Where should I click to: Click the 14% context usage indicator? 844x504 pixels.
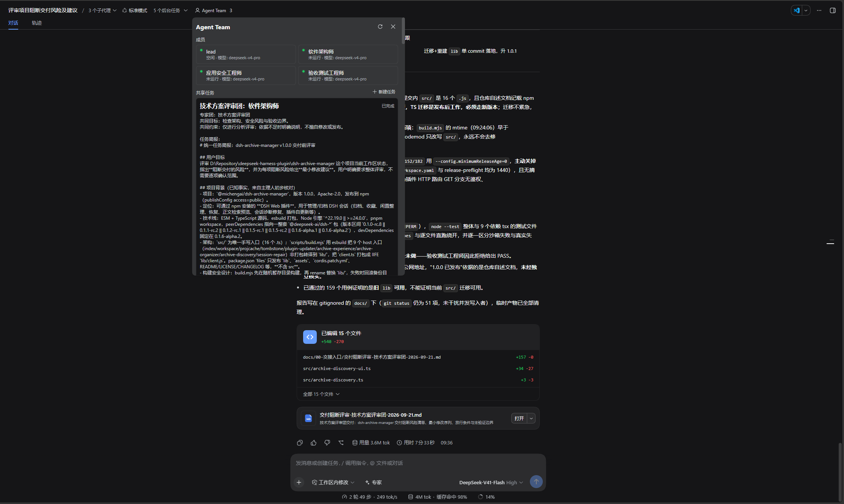tap(486, 497)
